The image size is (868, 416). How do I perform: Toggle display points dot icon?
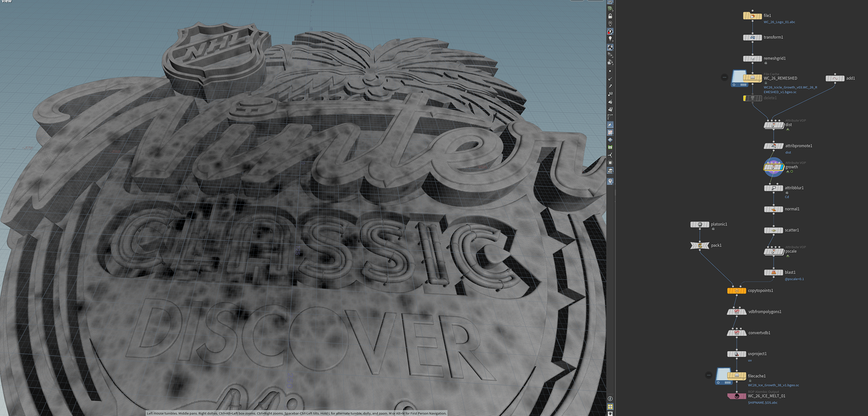click(x=610, y=71)
